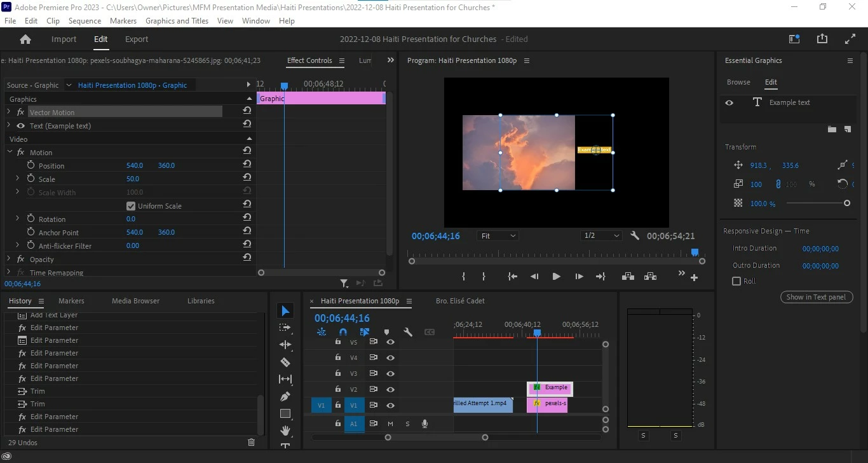Select the Track Select Forward tool
Viewport: 868px width, 463px height.
(285, 328)
